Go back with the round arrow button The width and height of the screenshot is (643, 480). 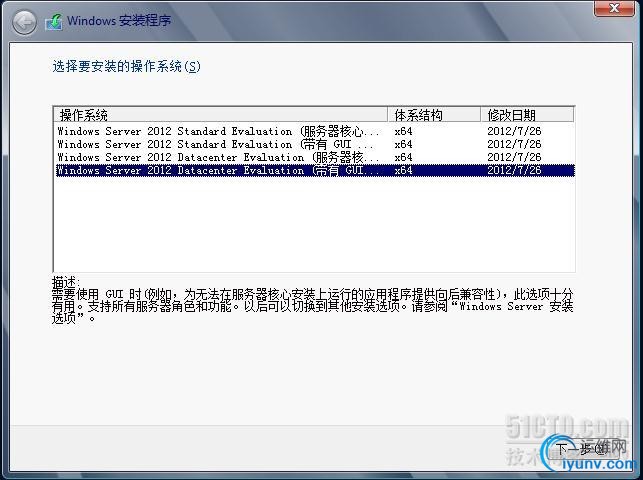click(24, 22)
